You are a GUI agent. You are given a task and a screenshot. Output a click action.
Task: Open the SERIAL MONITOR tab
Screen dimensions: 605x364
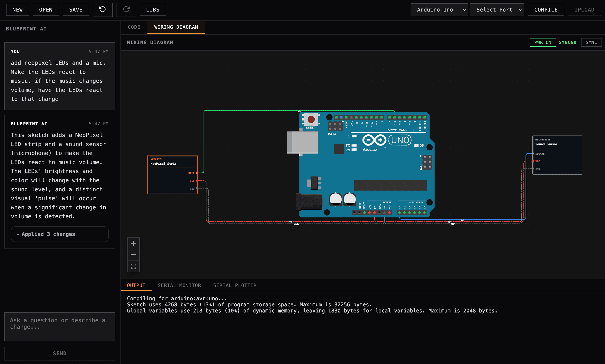(x=179, y=285)
